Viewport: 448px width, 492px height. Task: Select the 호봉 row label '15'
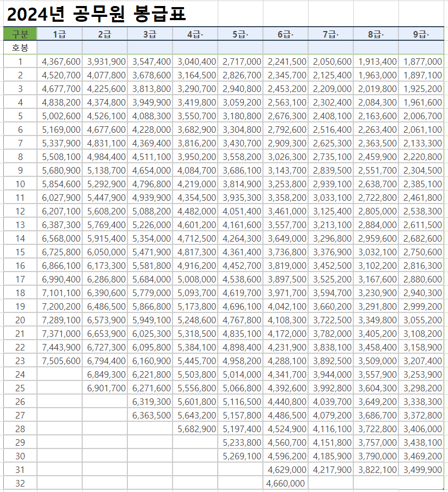[20, 252]
